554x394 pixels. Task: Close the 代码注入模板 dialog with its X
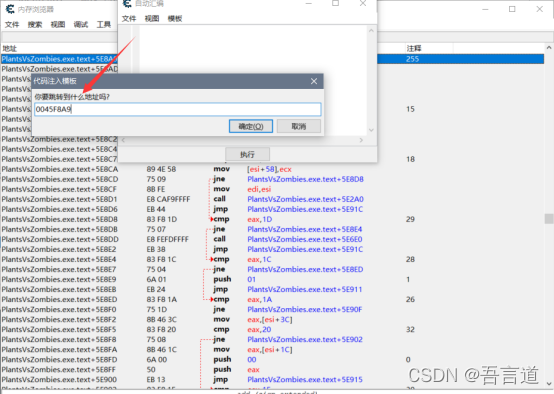314,81
